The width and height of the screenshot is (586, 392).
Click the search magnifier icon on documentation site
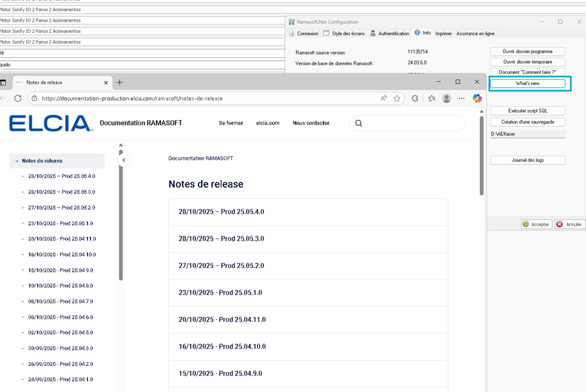[x=358, y=123]
